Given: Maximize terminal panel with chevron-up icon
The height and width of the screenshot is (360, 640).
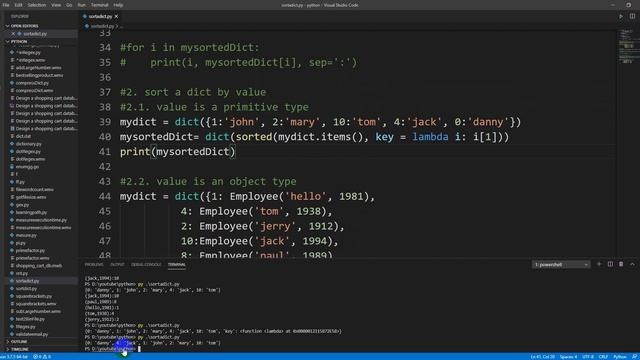Looking at the screenshot, I should tap(632, 264).
